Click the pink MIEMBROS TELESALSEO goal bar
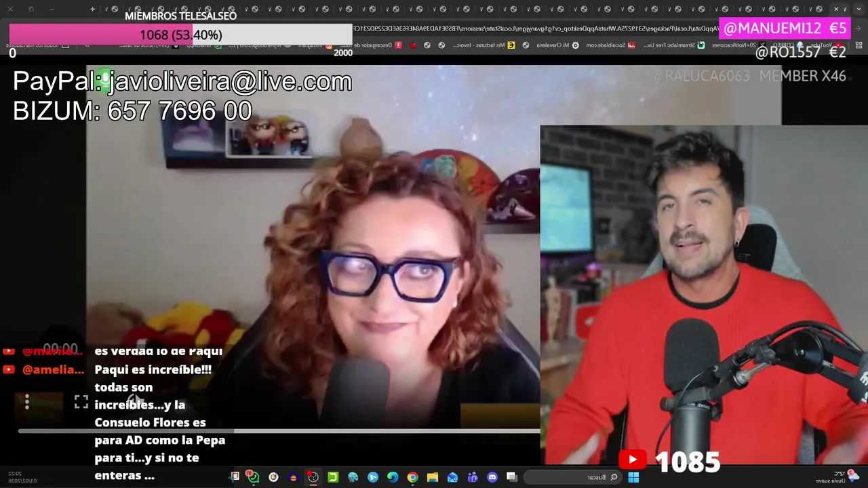This screenshot has width=868, height=488. pyautogui.click(x=180, y=35)
